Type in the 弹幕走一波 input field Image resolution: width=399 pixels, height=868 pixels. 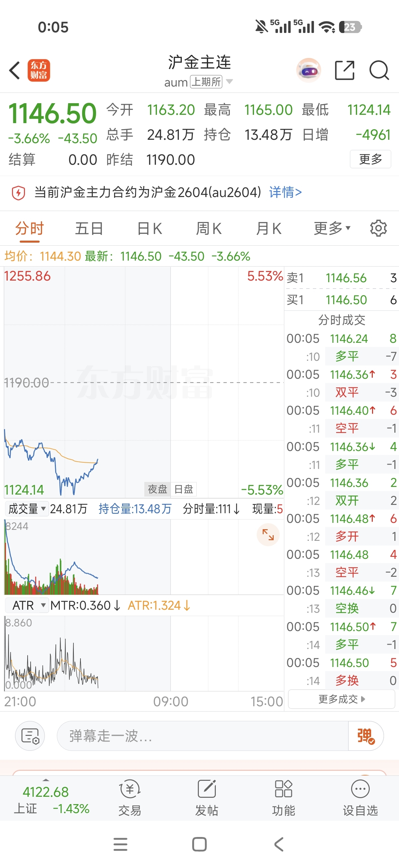(202, 736)
